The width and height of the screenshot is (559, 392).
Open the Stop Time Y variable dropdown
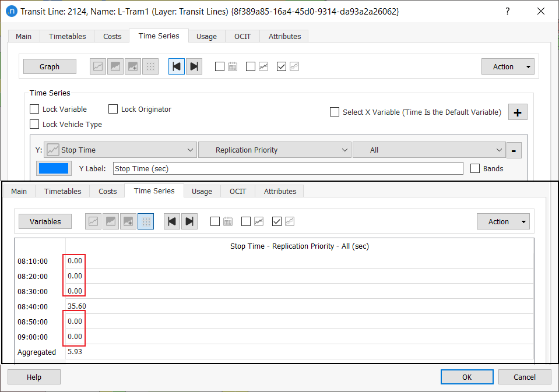[121, 150]
